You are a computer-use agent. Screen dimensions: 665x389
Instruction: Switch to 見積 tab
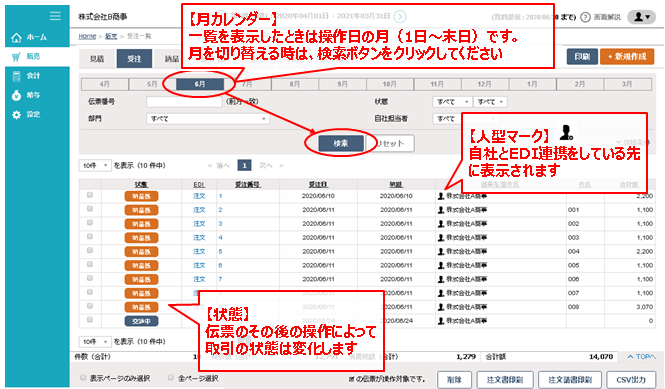tap(97, 59)
